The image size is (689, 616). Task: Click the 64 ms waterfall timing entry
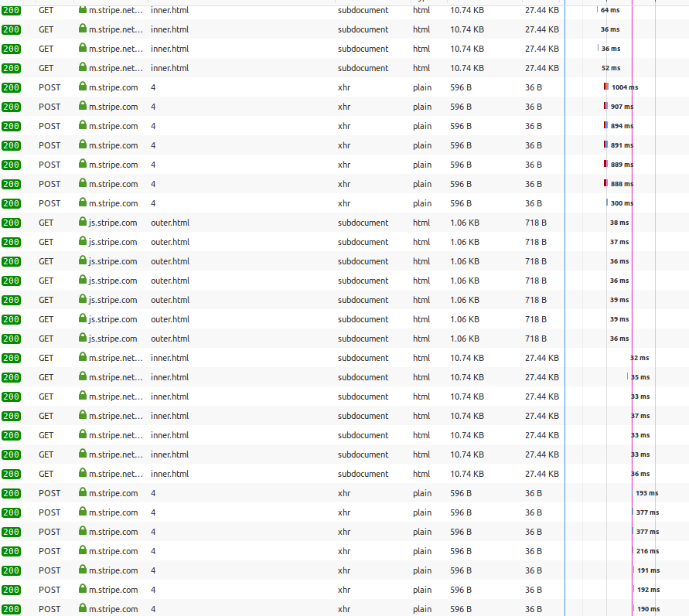(608, 9)
